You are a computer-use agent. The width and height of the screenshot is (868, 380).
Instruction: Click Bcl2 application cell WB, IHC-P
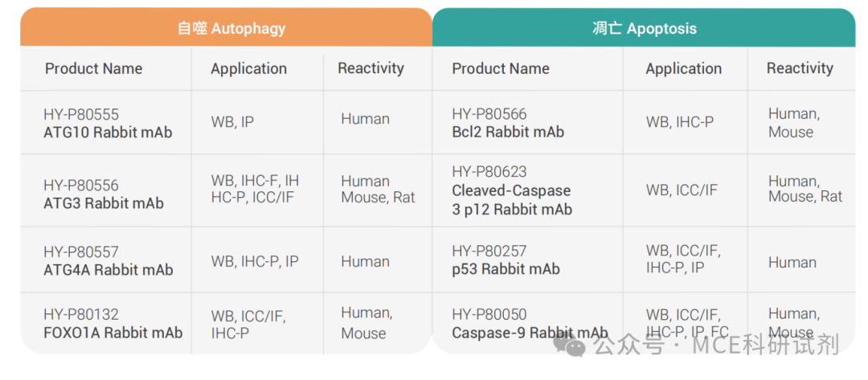680,122
